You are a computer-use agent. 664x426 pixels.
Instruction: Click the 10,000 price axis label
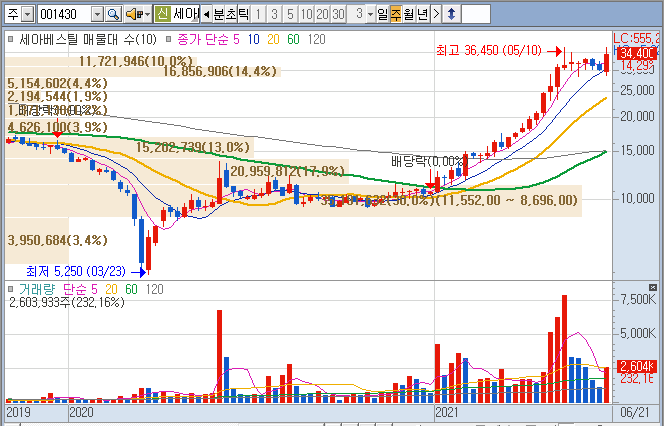click(x=637, y=198)
